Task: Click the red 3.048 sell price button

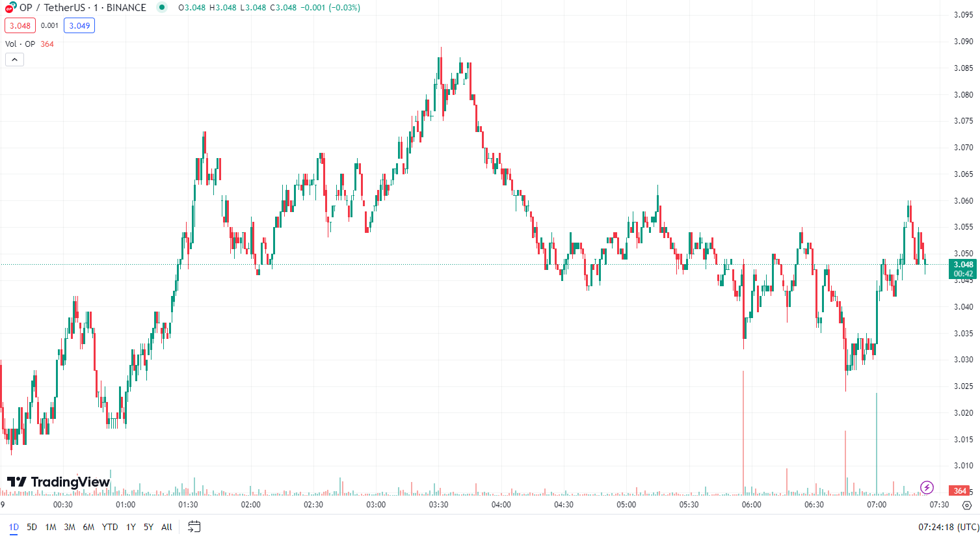Action: pos(20,26)
